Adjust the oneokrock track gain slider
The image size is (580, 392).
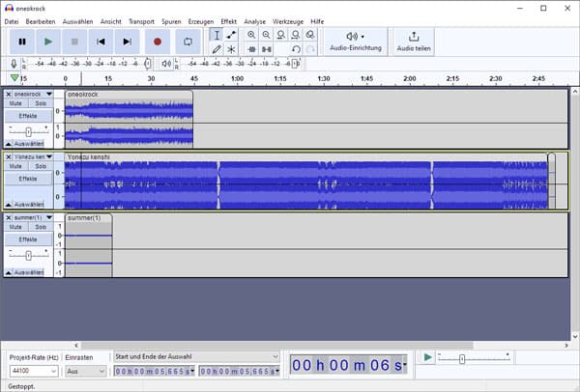pos(28,131)
